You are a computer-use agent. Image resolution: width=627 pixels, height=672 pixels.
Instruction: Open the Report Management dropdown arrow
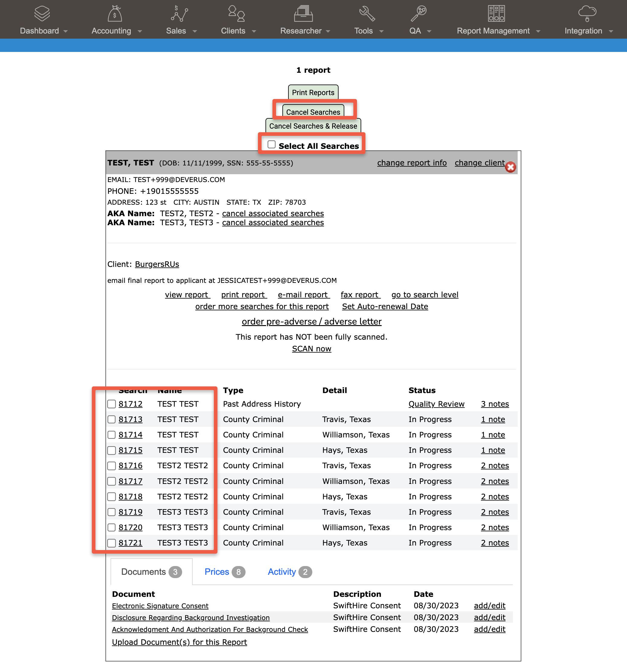pyautogui.click(x=538, y=31)
